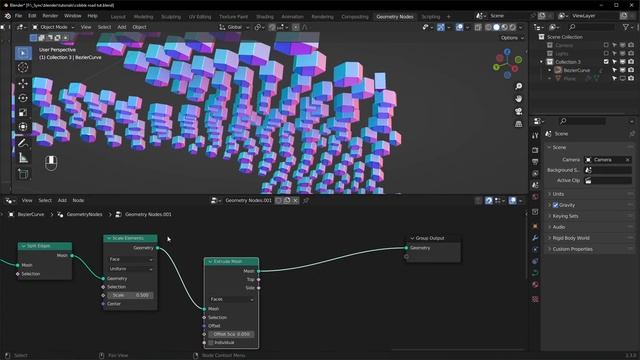Toggle viewport overlays button
The width and height of the screenshot is (640, 360).
(x=459, y=27)
